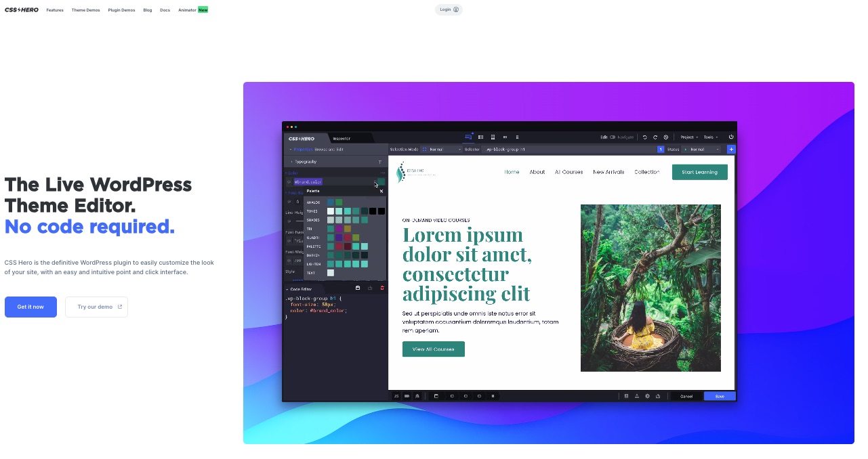Open Theme Demos in top navigation
The width and height of the screenshot is (868, 459).
pyautogui.click(x=86, y=10)
